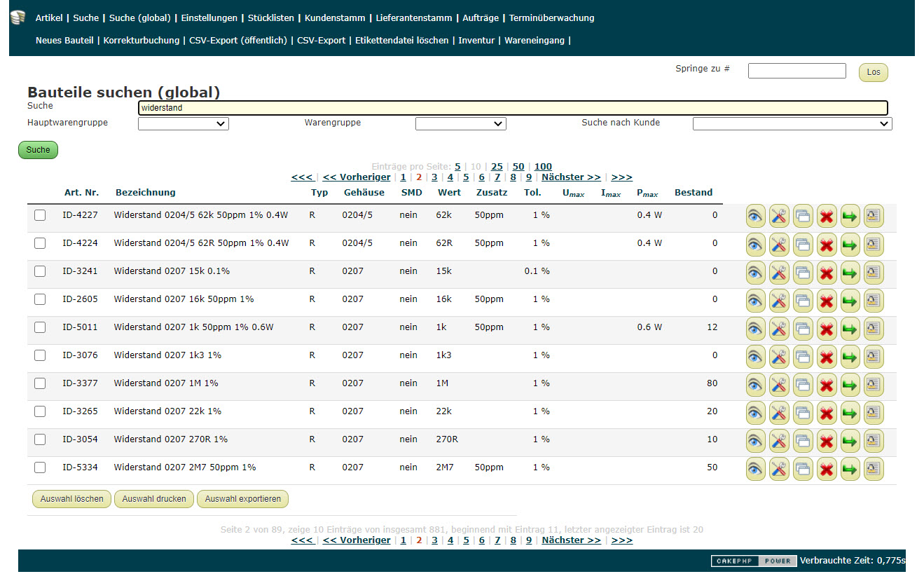Click the eye view icon for ID-4227
The image size is (924, 574).
click(755, 216)
